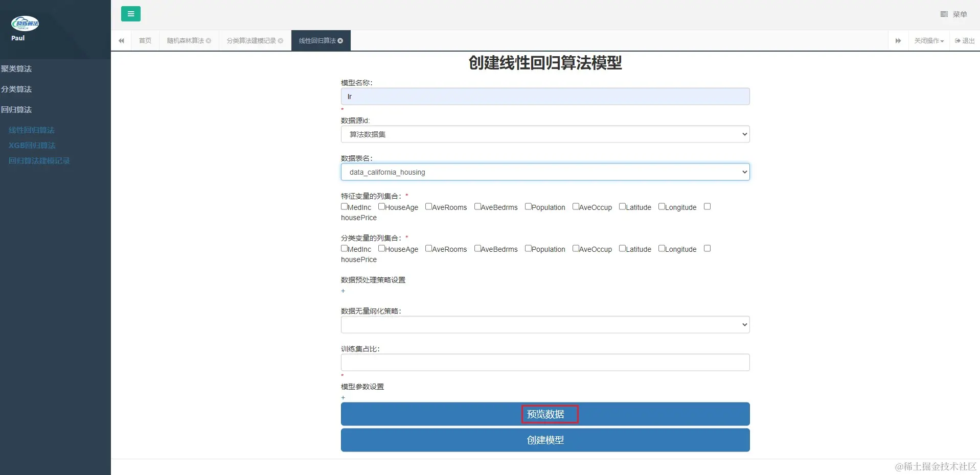
Task: Click the Paul username in sidebar
Action: [x=18, y=38]
